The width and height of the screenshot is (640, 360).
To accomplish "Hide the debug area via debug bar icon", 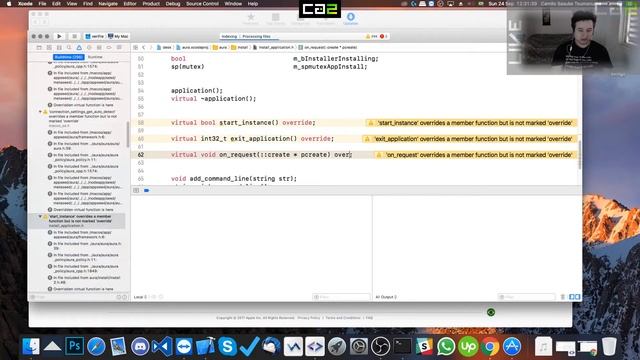I will (136, 191).
